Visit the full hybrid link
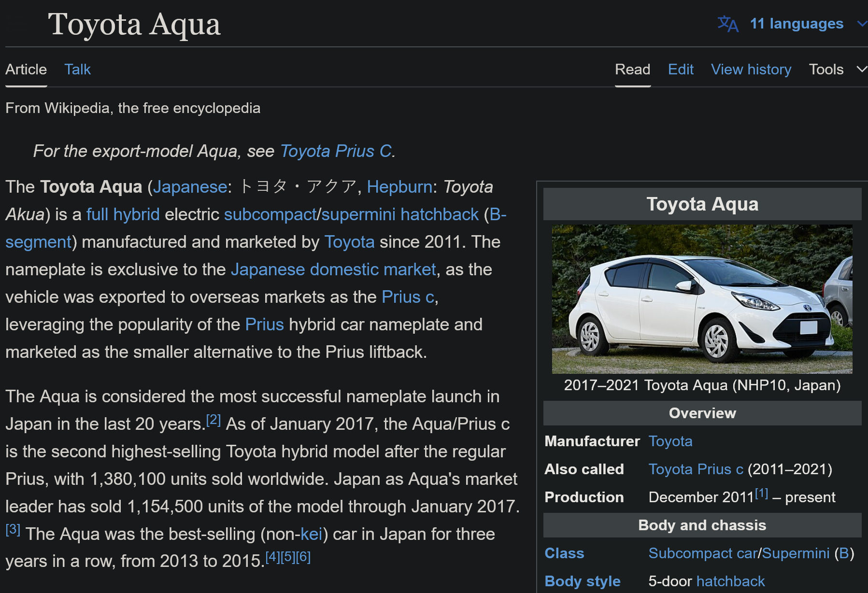 [x=123, y=214]
